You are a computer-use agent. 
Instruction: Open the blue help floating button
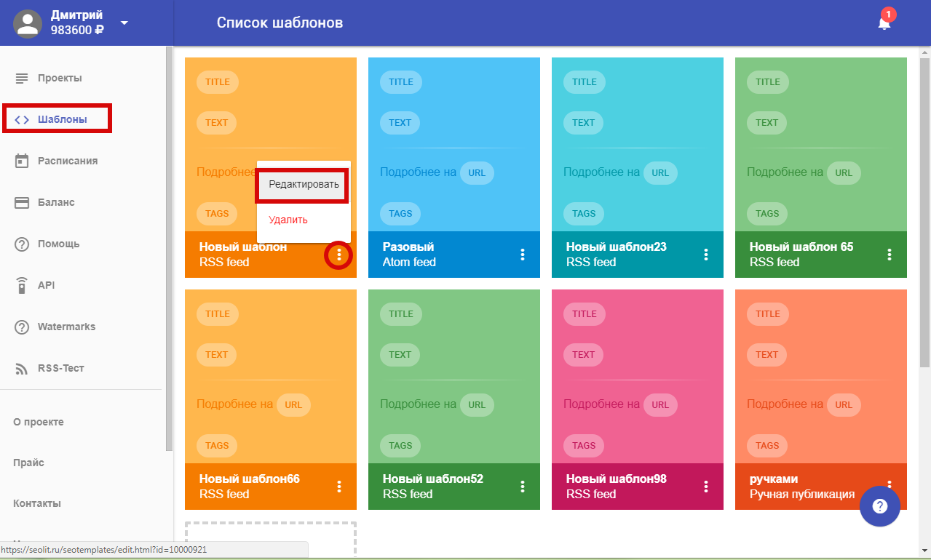click(x=879, y=505)
